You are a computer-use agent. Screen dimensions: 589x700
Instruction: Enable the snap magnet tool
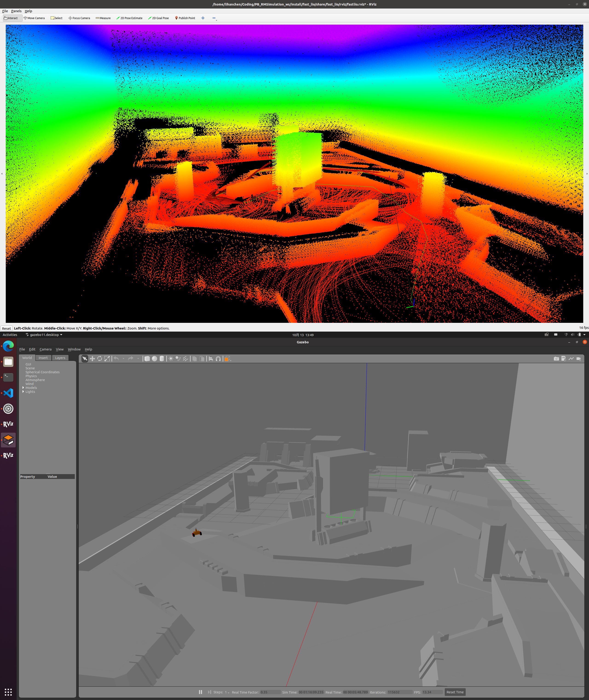218,359
